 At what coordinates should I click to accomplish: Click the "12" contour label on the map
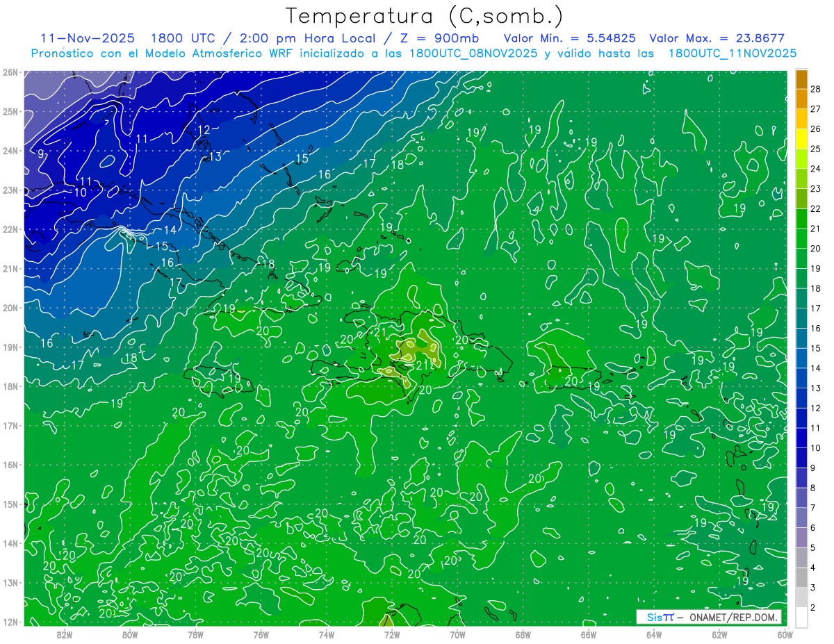pyautogui.click(x=204, y=130)
